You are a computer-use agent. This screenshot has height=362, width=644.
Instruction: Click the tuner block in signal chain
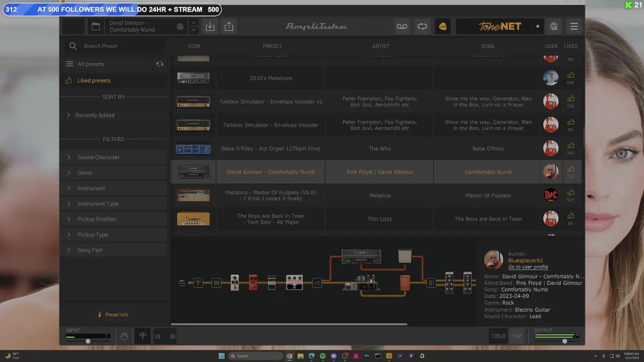click(x=198, y=283)
